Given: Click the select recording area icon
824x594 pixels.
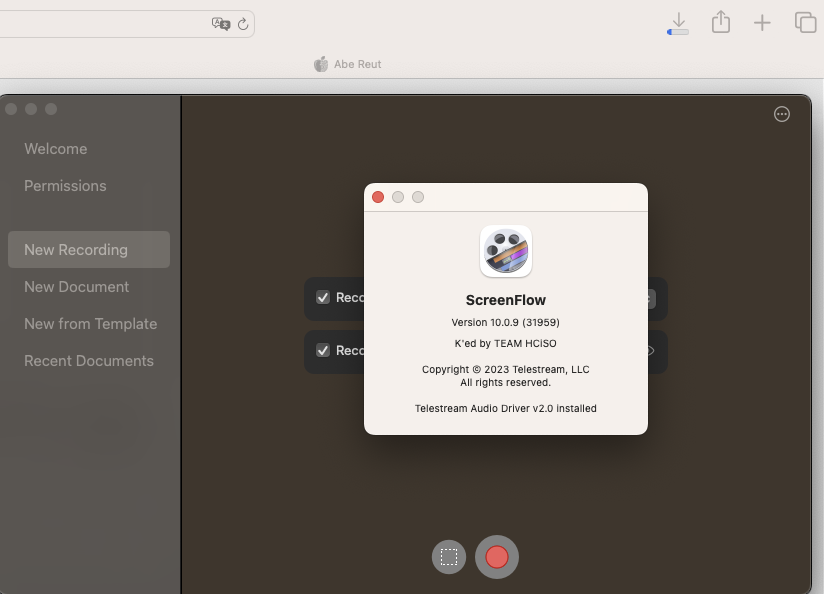Looking at the screenshot, I should click(449, 557).
